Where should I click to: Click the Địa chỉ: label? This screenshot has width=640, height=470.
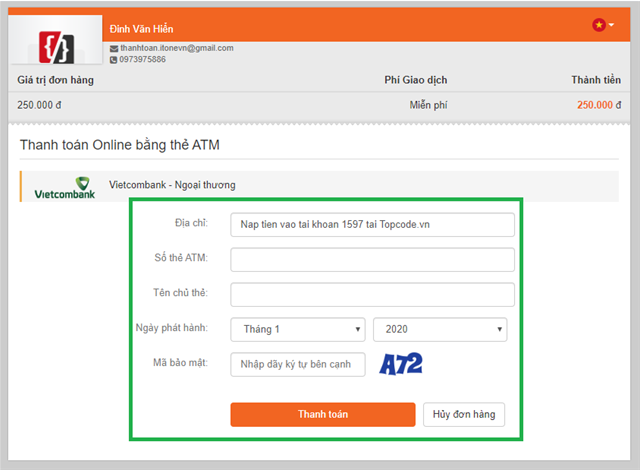click(191, 223)
